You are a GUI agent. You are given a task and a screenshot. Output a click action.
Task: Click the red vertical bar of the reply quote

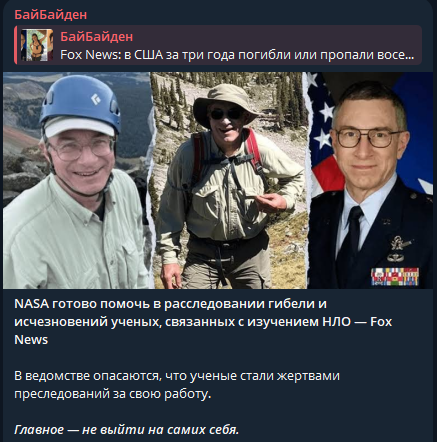coord(16,45)
